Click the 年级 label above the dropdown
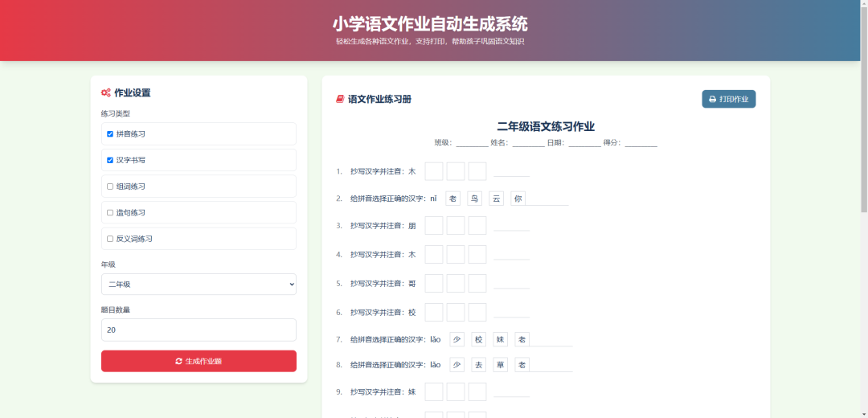This screenshot has height=418, width=868. click(108, 264)
